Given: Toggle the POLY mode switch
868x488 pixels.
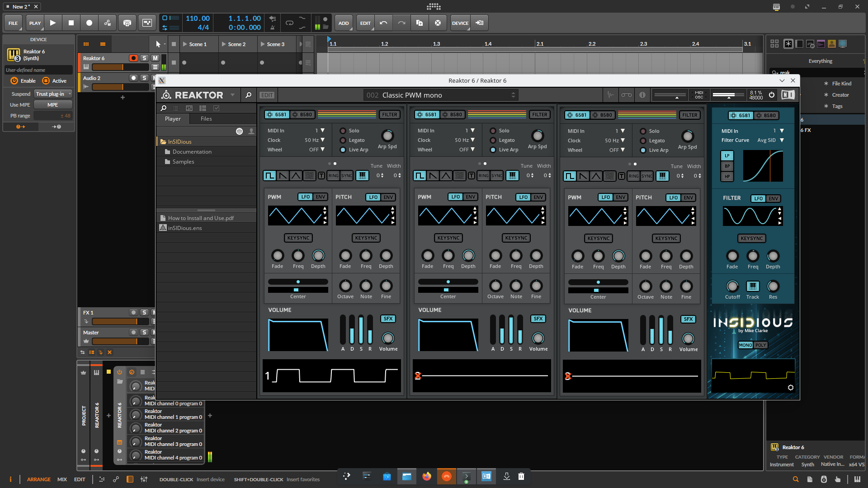Looking at the screenshot, I should click(761, 345).
